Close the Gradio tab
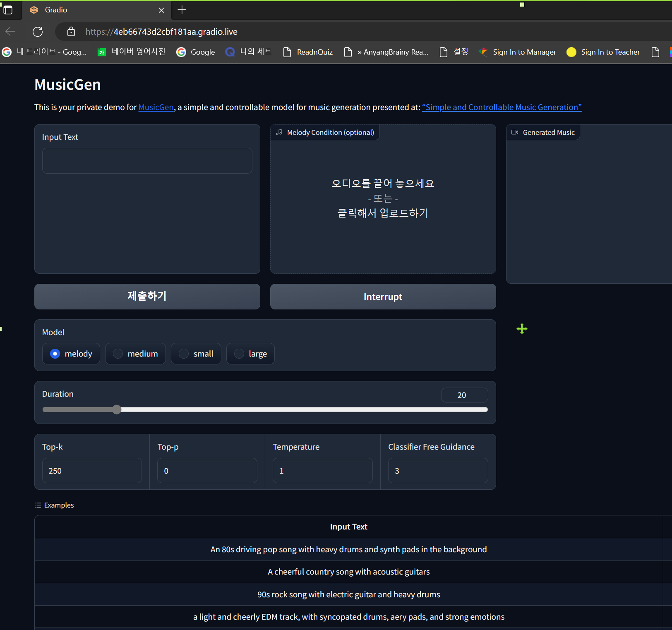The height and width of the screenshot is (630, 672). [161, 10]
